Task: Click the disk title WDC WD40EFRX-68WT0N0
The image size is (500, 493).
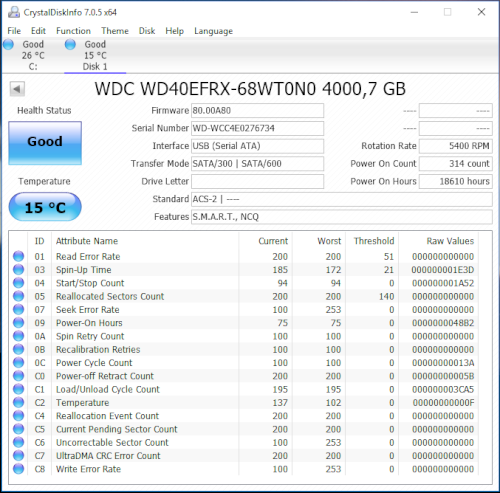Action: click(205, 89)
